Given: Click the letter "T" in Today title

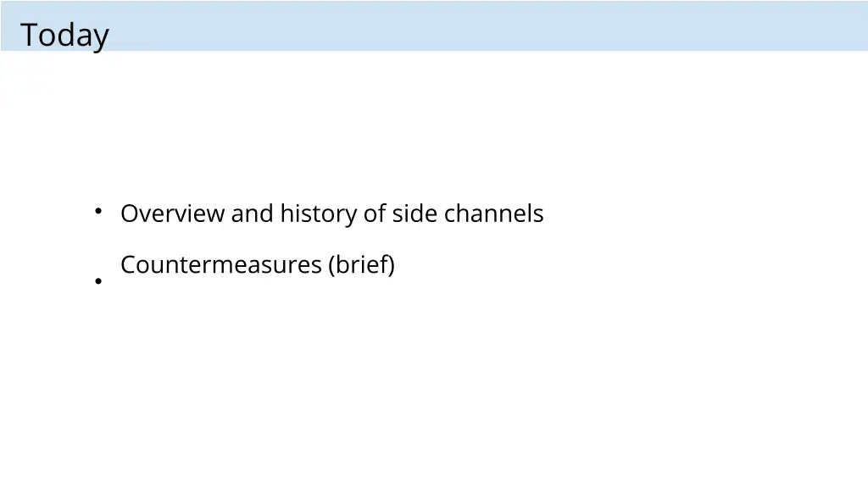Looking at the screenshot, I should pos(30,34).
